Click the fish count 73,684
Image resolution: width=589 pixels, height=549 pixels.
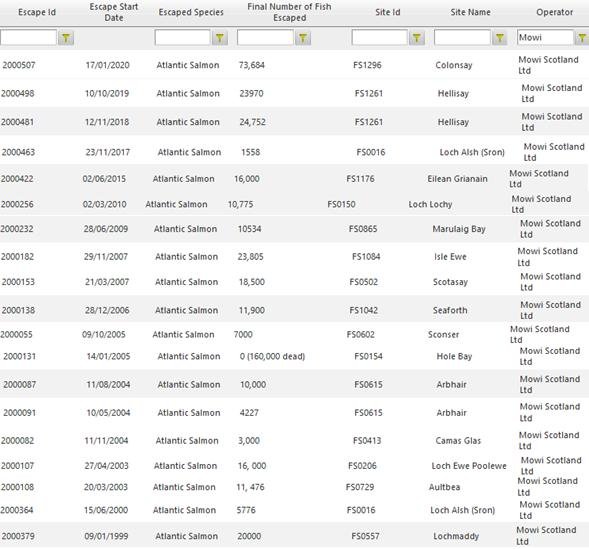coord(252,65)
